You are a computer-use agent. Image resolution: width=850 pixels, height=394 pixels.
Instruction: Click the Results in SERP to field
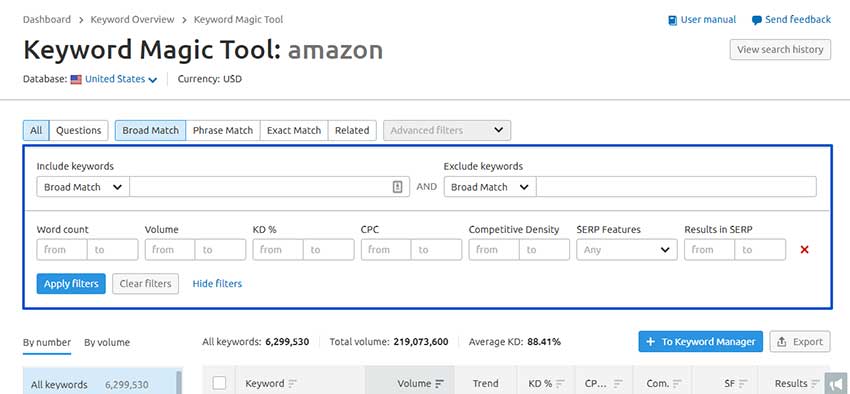point(760,250)
